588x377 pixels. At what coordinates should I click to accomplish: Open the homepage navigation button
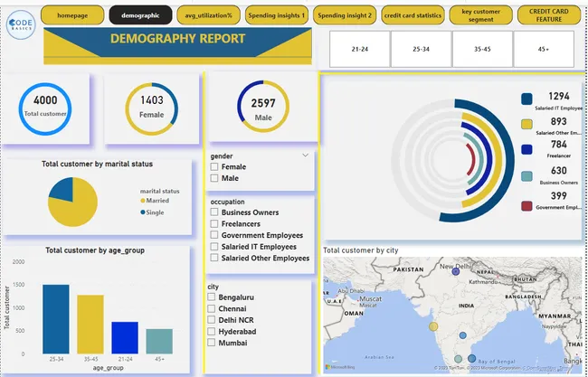[x=72, y=15]
